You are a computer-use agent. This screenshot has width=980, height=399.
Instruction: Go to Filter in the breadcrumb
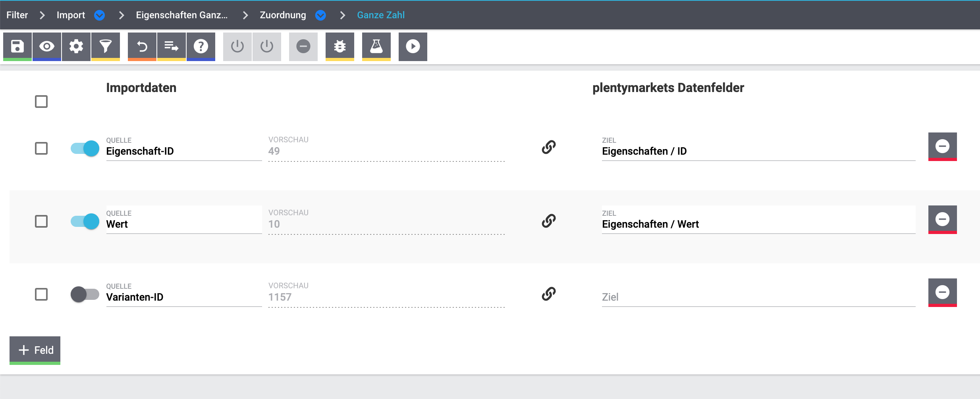click(x=17, y=15)
